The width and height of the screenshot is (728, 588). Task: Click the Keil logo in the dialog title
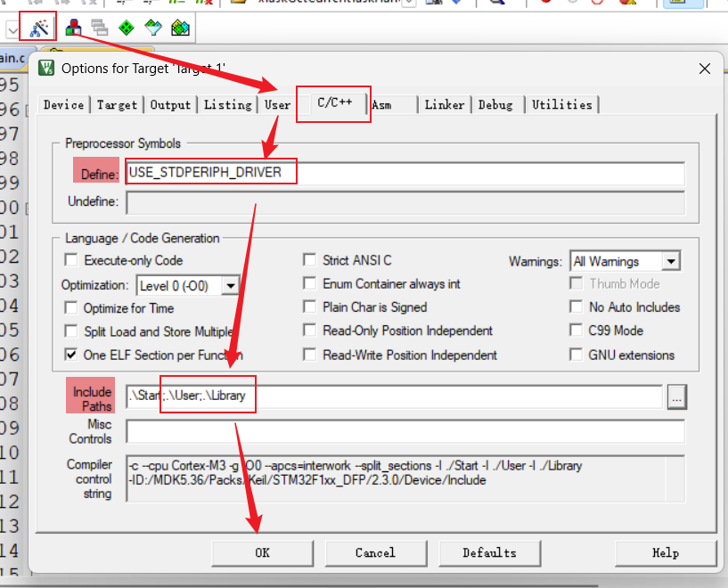click(x=46, y=69)
